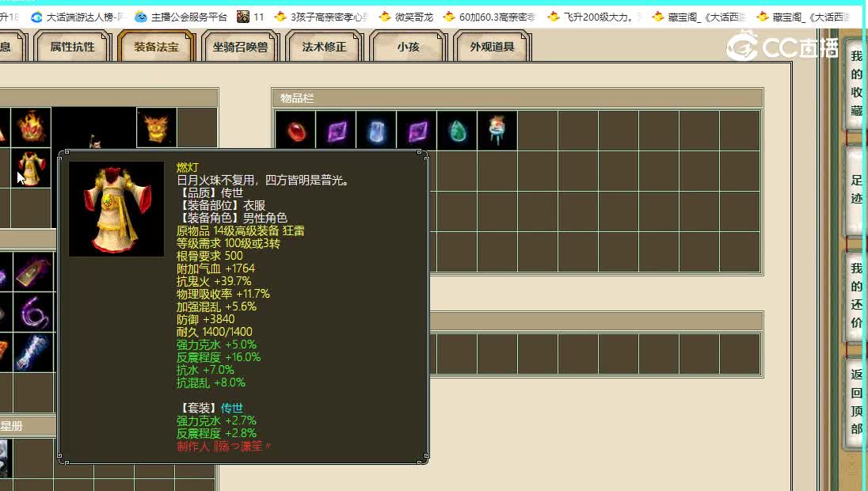This screenshot has width=868, height=491.
Task: Select the blue crystal item in 物品栏
Action: 376,131
